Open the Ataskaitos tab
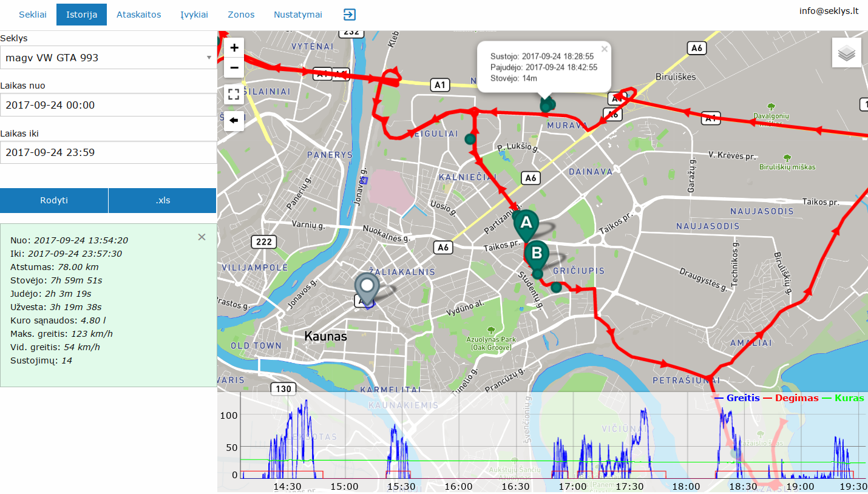 tap(139, 15)
